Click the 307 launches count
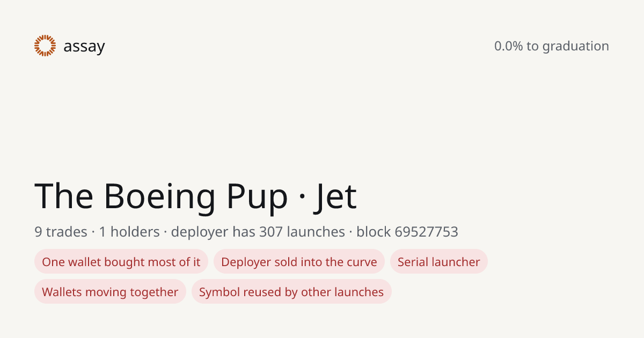Image resolution: width=644 pixels, height=338 pixels. click(x=302, y=232)
